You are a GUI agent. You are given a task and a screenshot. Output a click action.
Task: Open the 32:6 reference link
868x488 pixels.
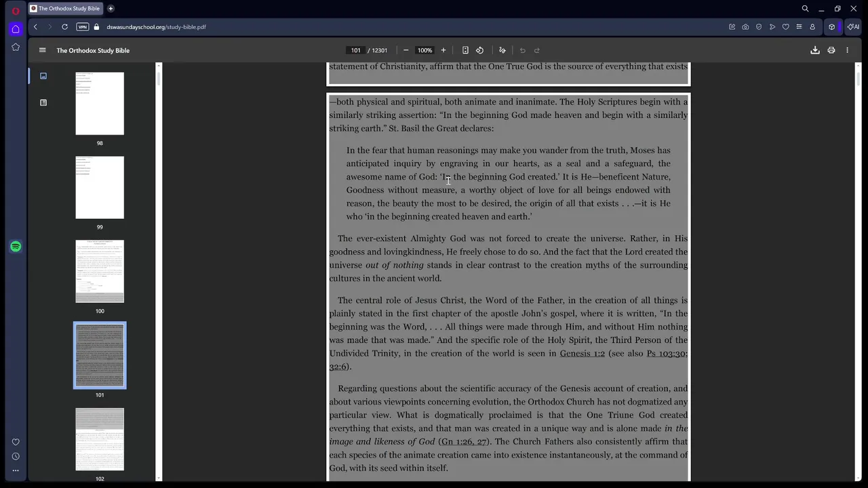(x=338, y=367)
